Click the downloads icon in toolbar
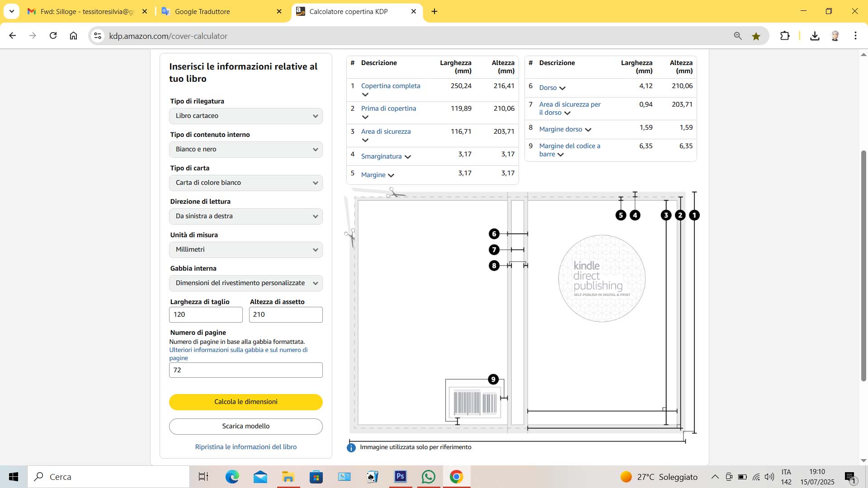This screenshot has height=488, width=868. click(x=815, y=36)
